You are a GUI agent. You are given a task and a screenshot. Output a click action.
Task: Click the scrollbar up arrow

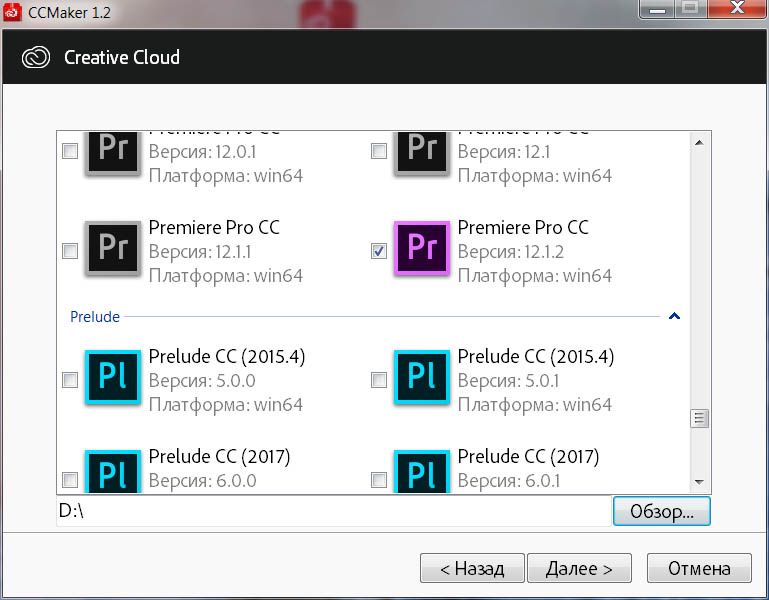click(699, 143)
